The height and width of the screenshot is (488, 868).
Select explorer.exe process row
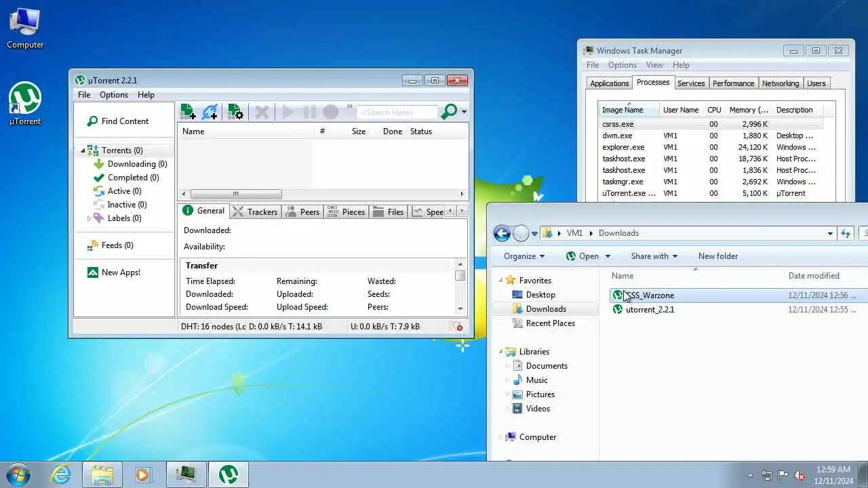(x=711, y=147)
